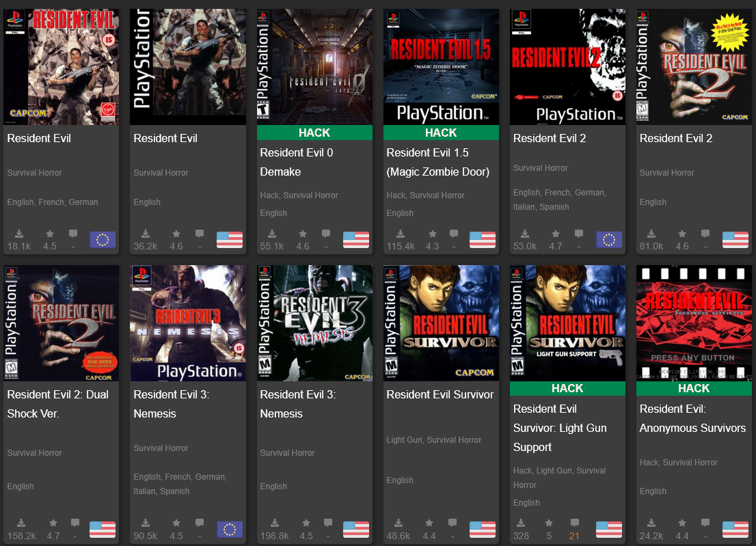Open comments icon showing 21 on Light Gun Support
Viewport: 756px width, 546px height.
pos(575,522)
